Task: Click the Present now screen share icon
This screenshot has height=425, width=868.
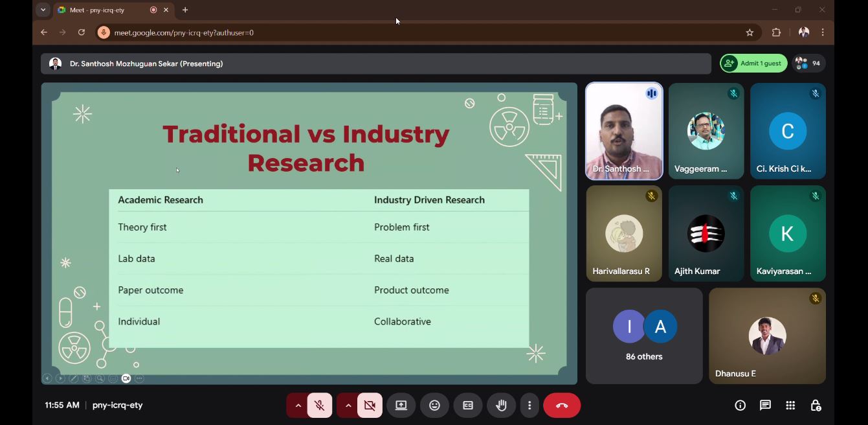Action: tap(401, 406)
